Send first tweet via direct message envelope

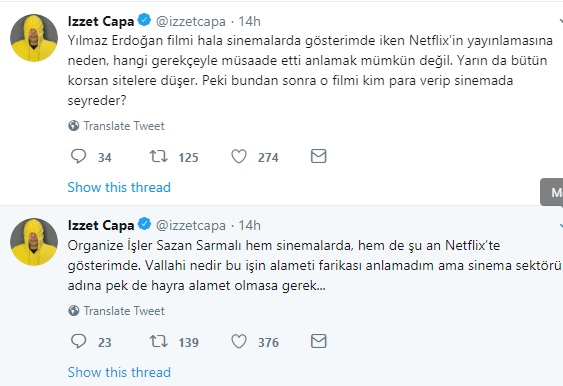point(318,156)
